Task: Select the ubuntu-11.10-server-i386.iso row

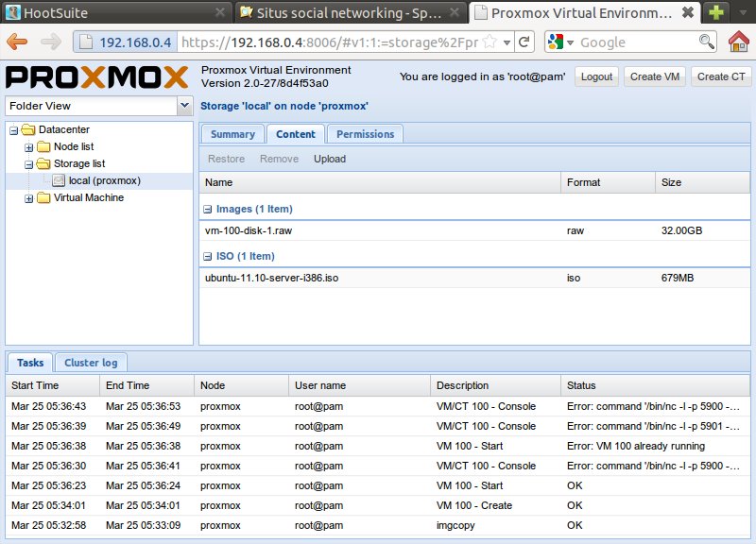Action: (378, 278)
